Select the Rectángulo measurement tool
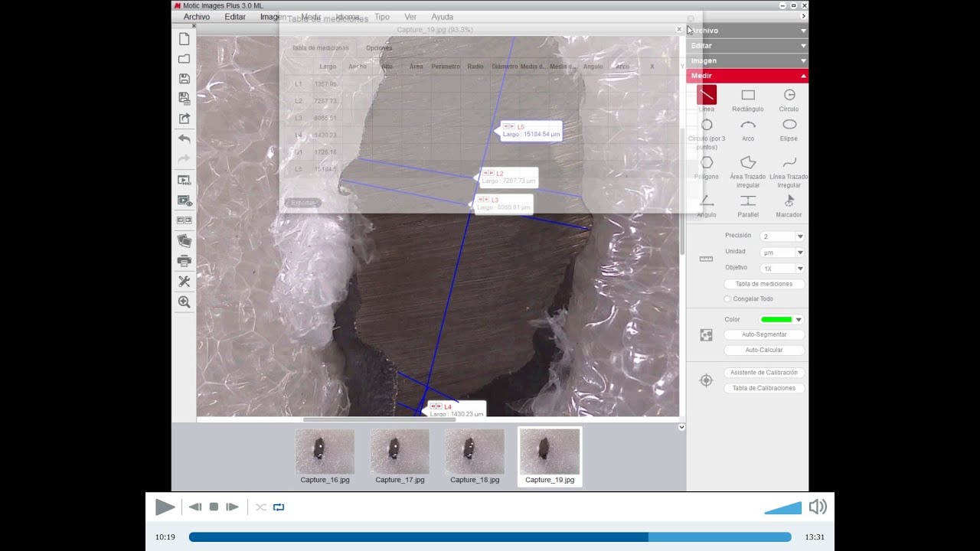This screenshot has height=551, width=980. click(748, 95)
